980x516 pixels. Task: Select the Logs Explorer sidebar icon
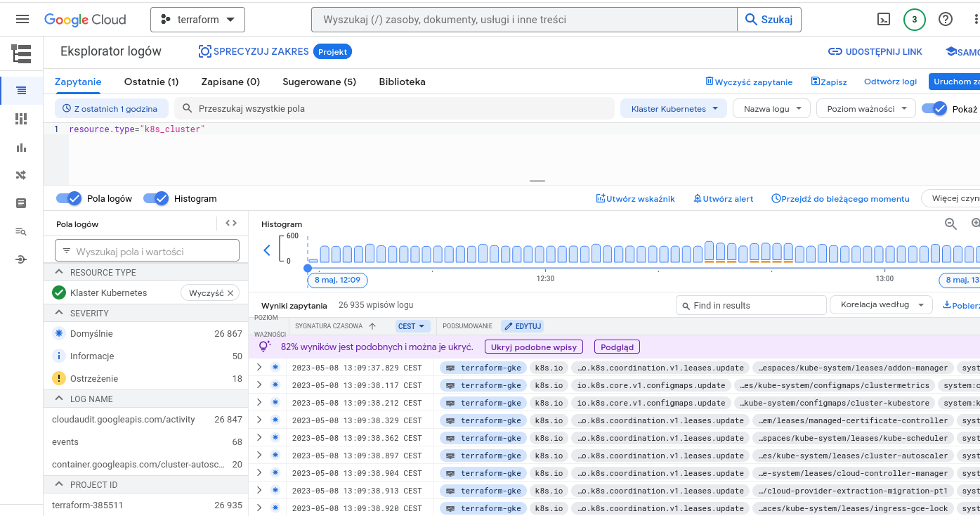[x=20, y=90]
